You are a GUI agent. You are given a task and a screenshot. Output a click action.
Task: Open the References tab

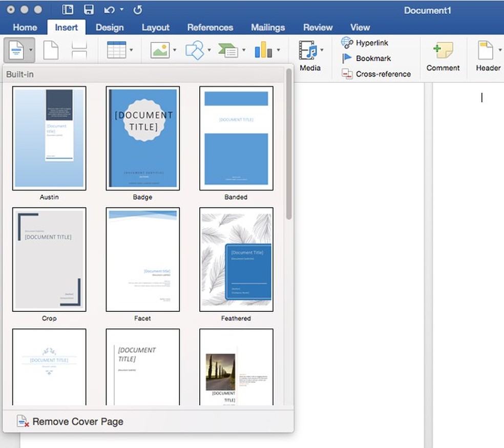[210, 28]
